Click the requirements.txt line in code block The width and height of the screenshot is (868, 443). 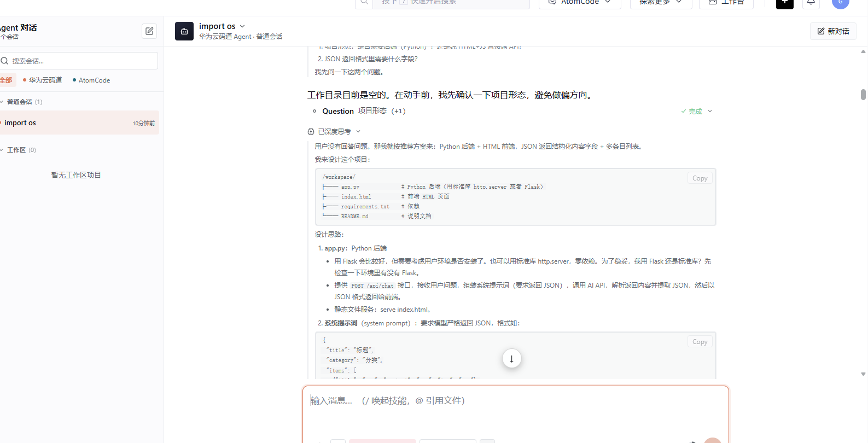[x=371, y=207]
